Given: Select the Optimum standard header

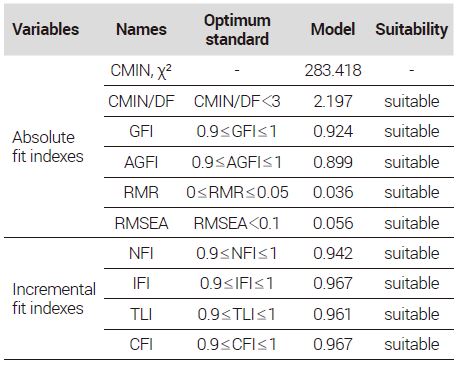Looking at the screenshot, I should [237, 30].
